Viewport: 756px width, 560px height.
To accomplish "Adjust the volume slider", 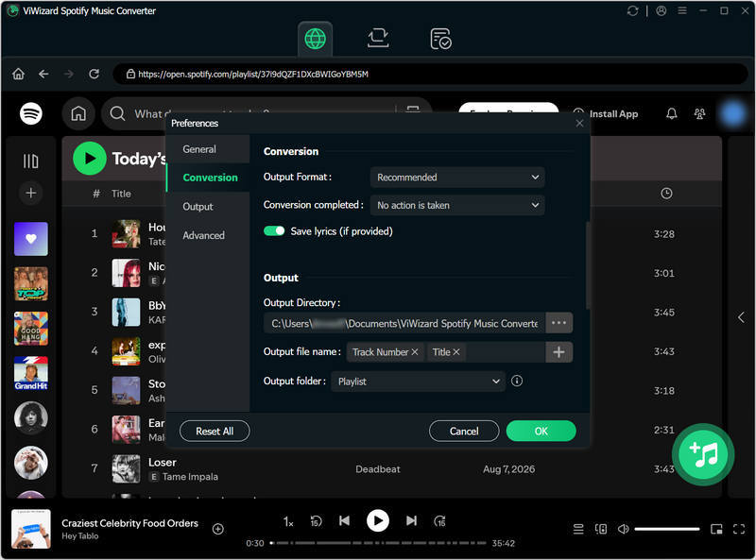I will [x=667, y=529].
